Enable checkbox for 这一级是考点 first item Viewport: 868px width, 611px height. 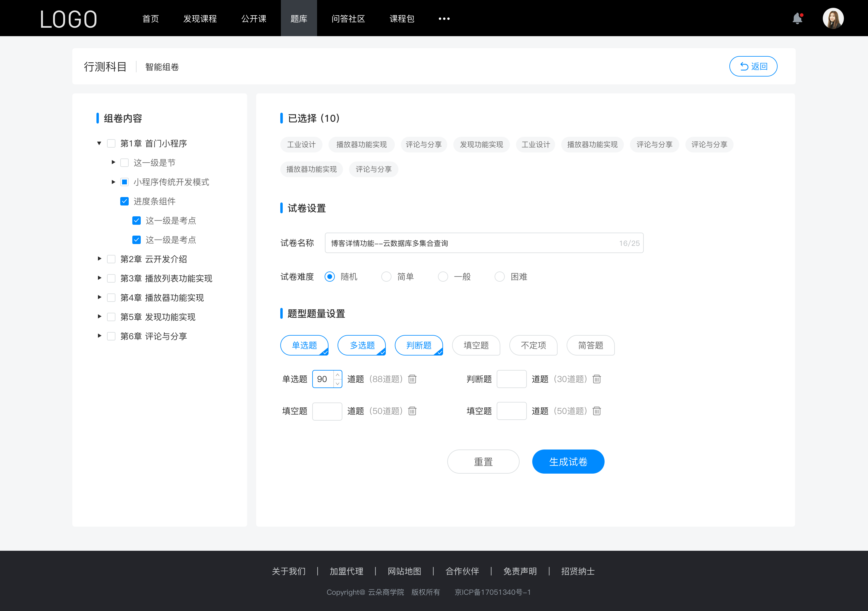(x=136, y=221)
